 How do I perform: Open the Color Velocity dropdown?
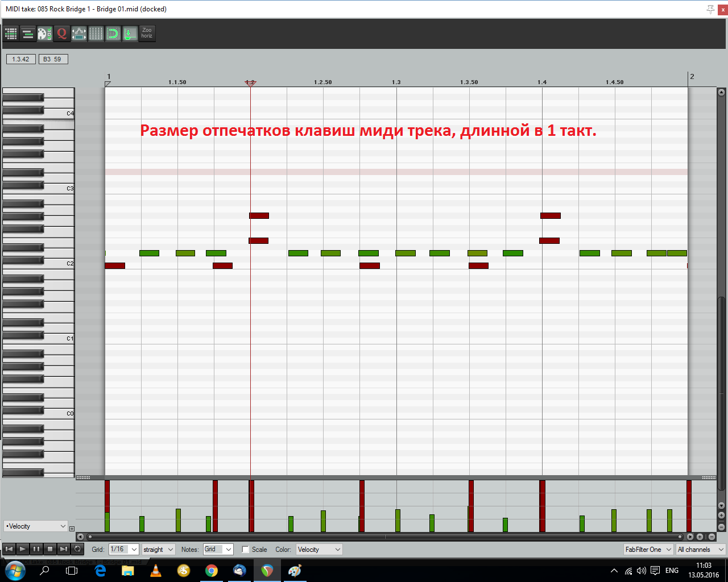pos(319,550)
